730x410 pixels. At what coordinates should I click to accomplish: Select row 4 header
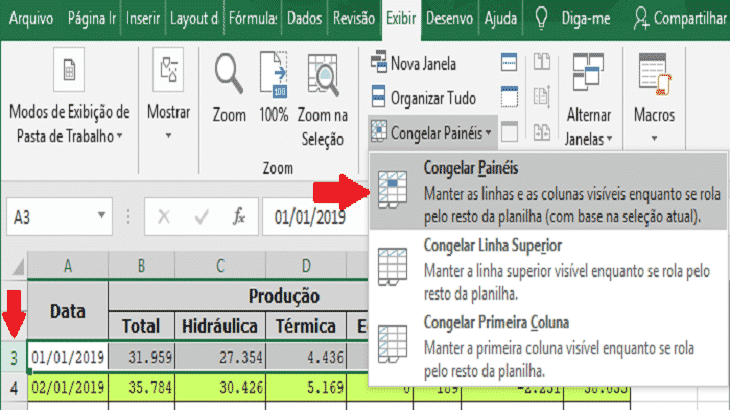(14, 388)
